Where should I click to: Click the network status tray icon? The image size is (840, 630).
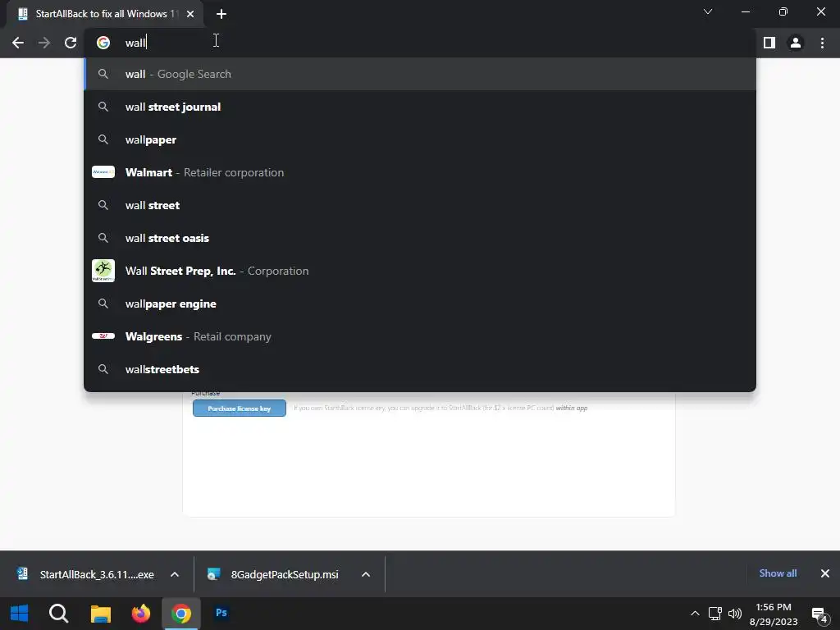(x=714, y=614)
